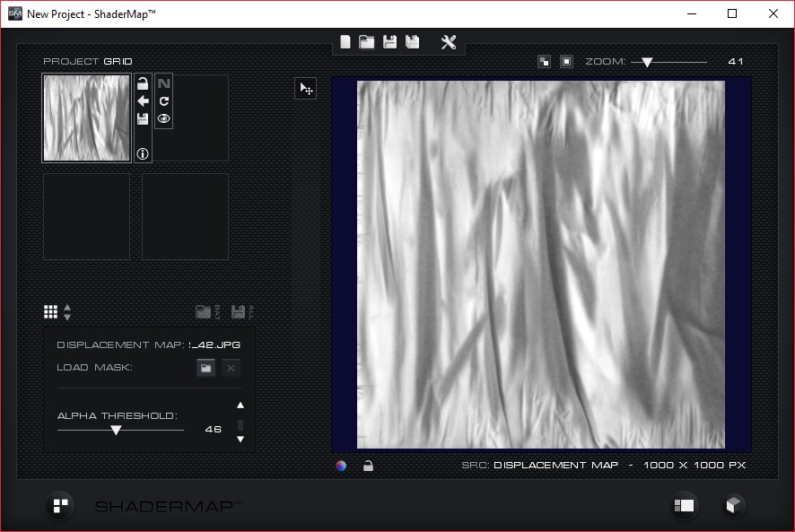Image resolution: width=795 pixels, height=532 pixels.
Task: Click checkered tile preview icon left of Zoom
Action: [x=544, y=62]
